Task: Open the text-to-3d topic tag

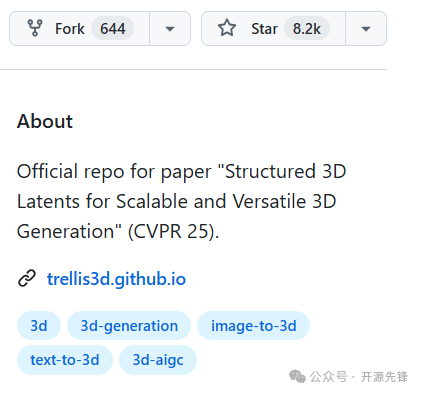Action: point(65,360)
